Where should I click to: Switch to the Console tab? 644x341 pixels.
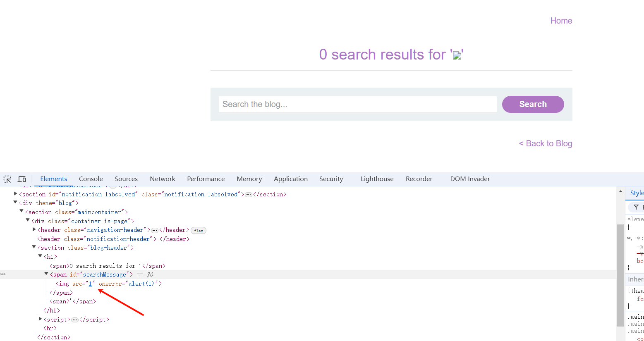[91, 179]
